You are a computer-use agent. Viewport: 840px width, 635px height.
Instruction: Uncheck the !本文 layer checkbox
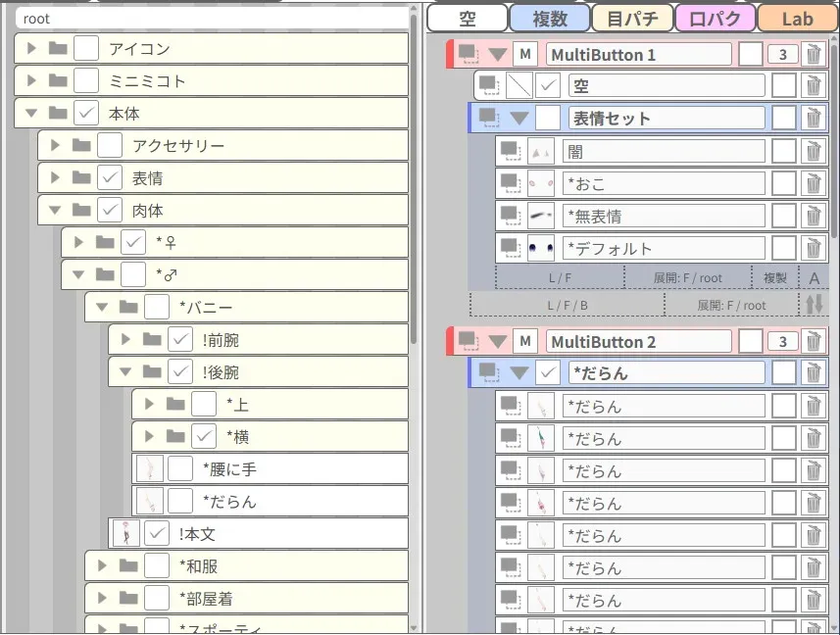157,534
